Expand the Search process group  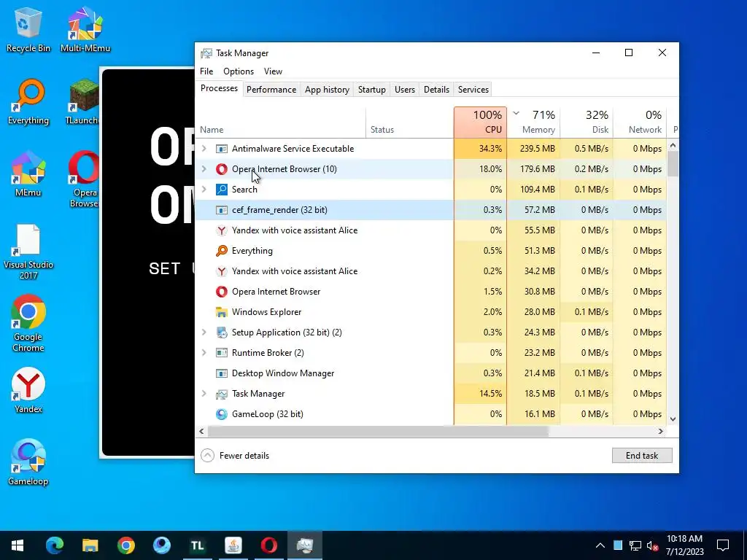point(204,190)
